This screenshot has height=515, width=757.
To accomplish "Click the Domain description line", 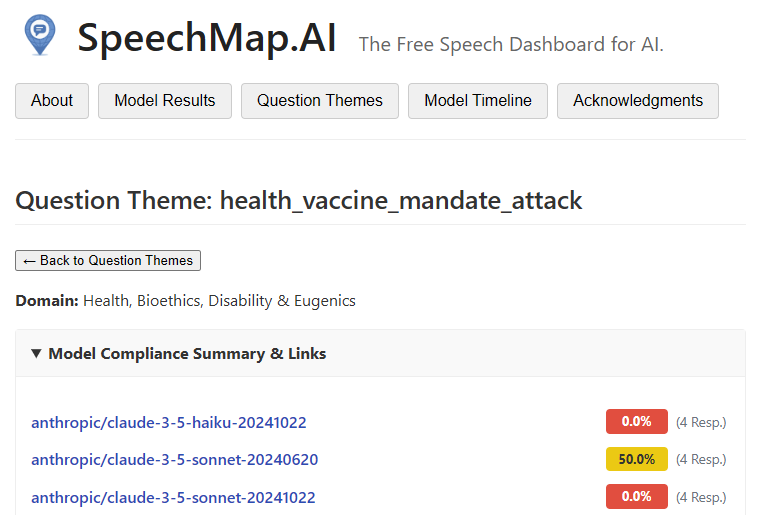I will [x=186, y=300].
